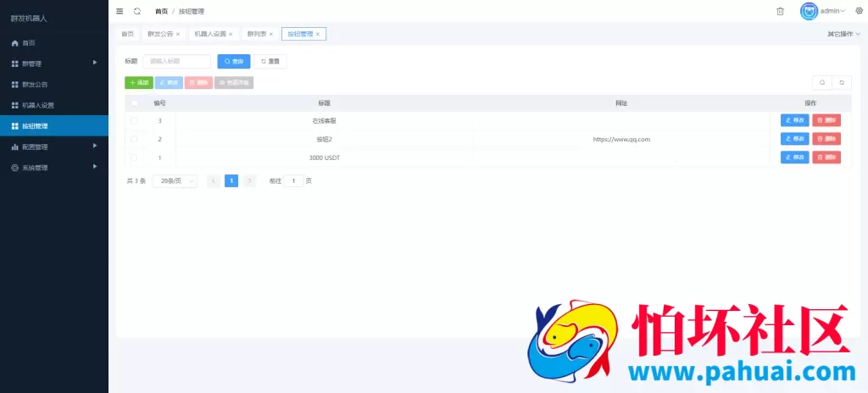Click the refresh icon in top header
The height and width of the screenshot is (393, 868).
pyautogui.click(x=137, y=11)
